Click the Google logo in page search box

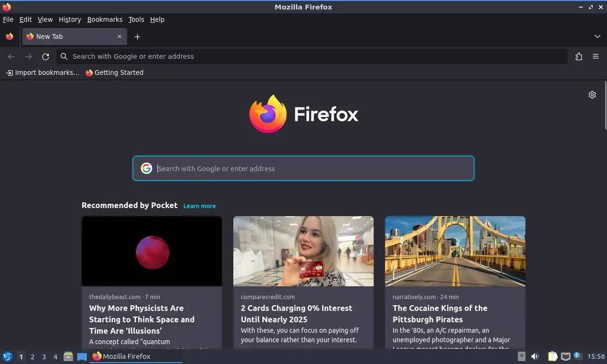pyautogui.click(x=147, y=168)
